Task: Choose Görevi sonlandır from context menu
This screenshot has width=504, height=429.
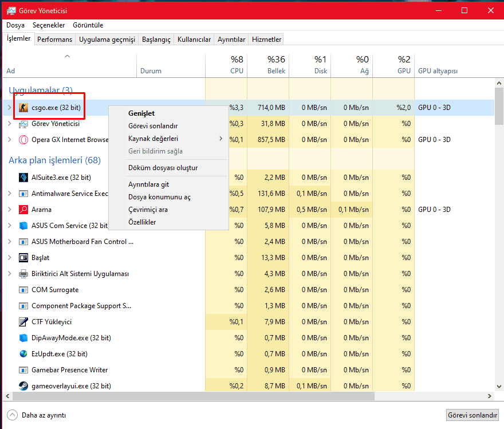Action: 153,126
